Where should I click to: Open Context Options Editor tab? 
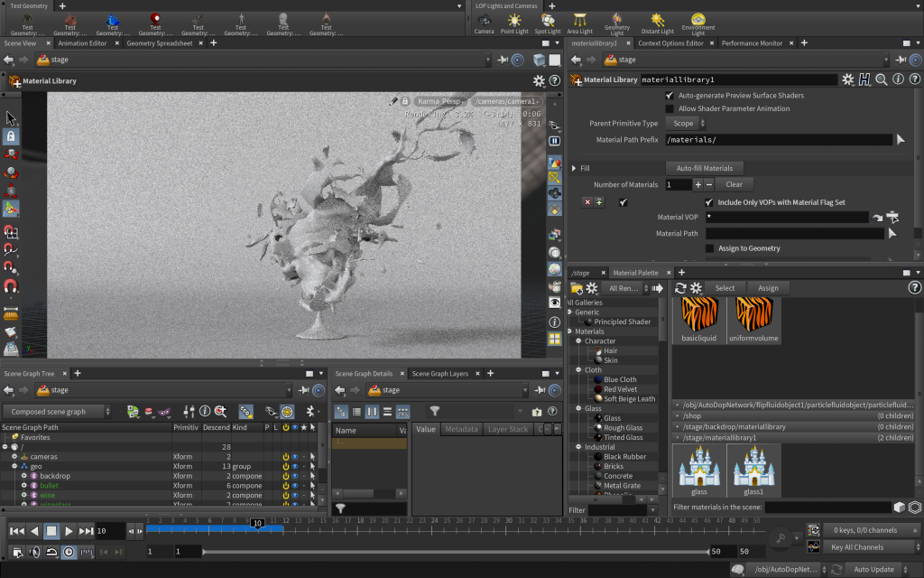[670, 43]
